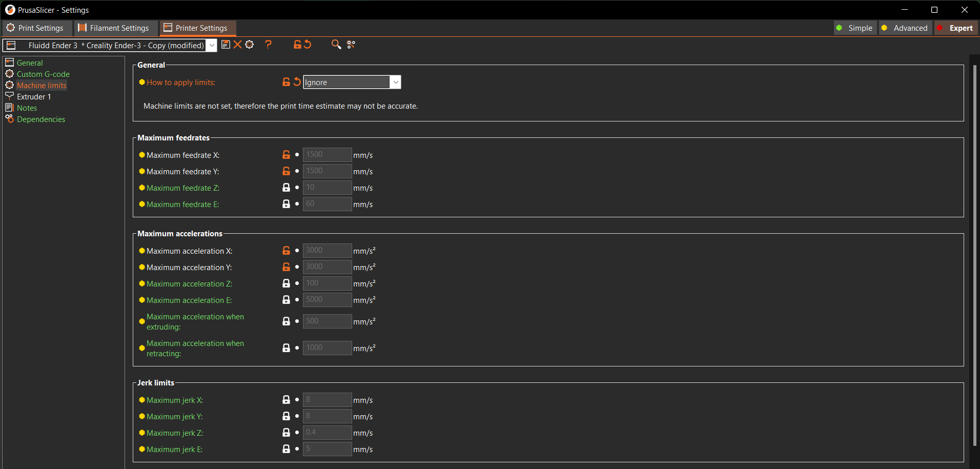Click Maximum acceleration E value field

[x=327, y=300]
